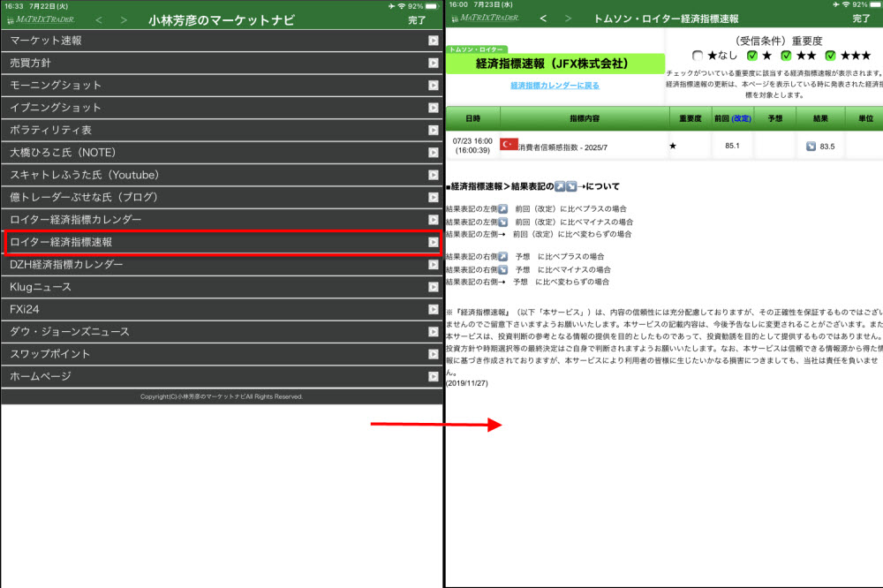Toggle the one-star importance checkbox

tap(751, 56)
